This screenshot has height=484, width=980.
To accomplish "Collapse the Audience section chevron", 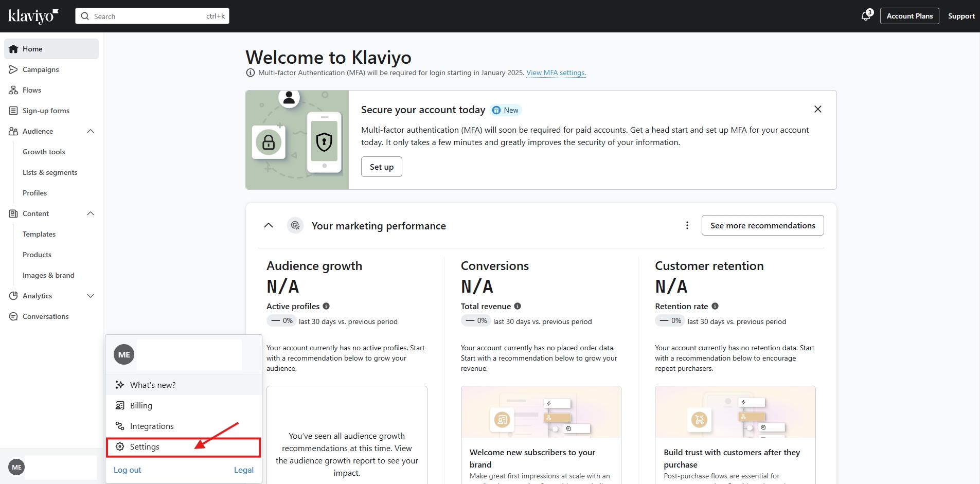I will click(x=91, y=131).
